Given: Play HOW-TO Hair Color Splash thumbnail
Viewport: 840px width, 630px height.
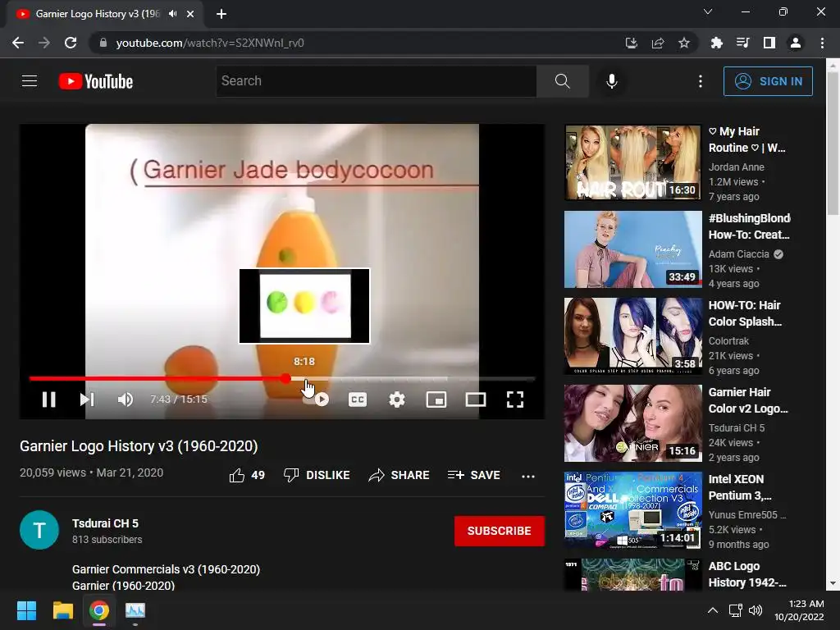Looking at the screenshot, I should click(632, 336).
